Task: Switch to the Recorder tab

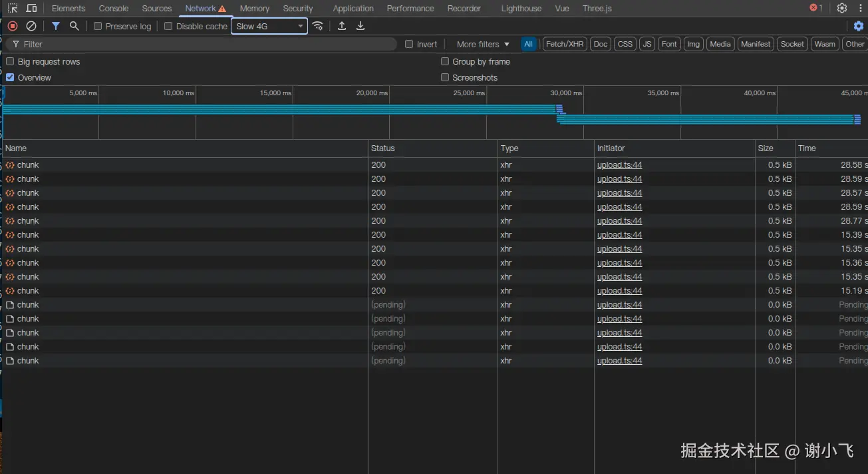Action: click(x=464, y=9)
